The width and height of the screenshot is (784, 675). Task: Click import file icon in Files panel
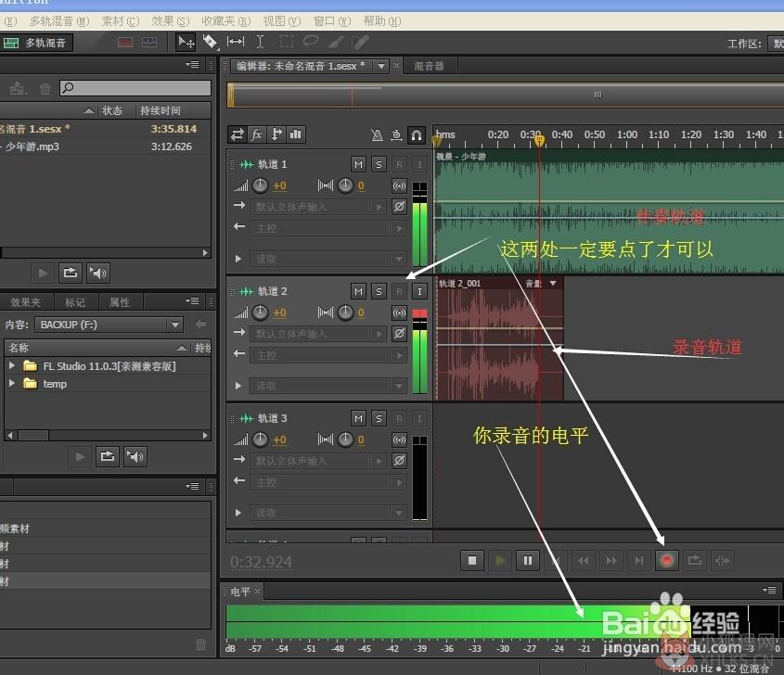[19, 88]
